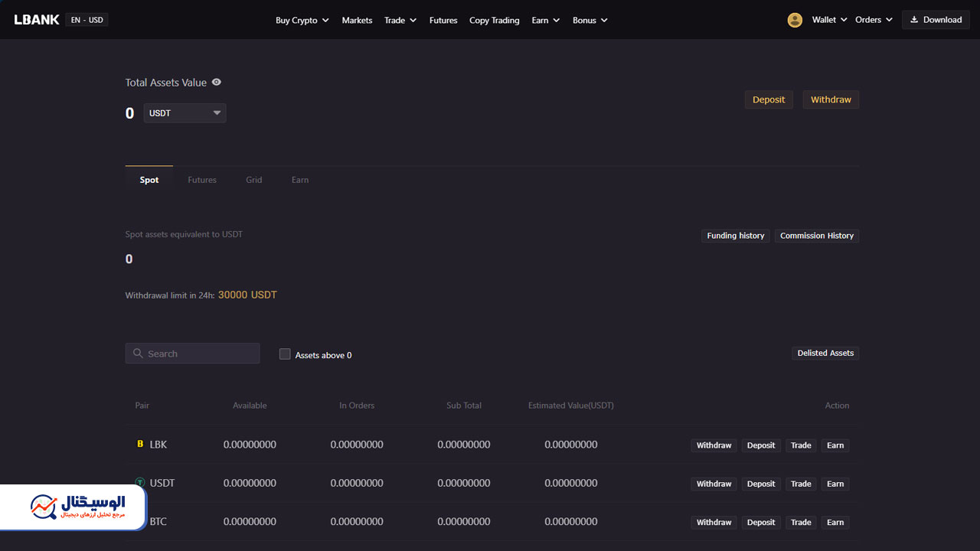Click the 30000 USDT withdrawal limit value

247,295
